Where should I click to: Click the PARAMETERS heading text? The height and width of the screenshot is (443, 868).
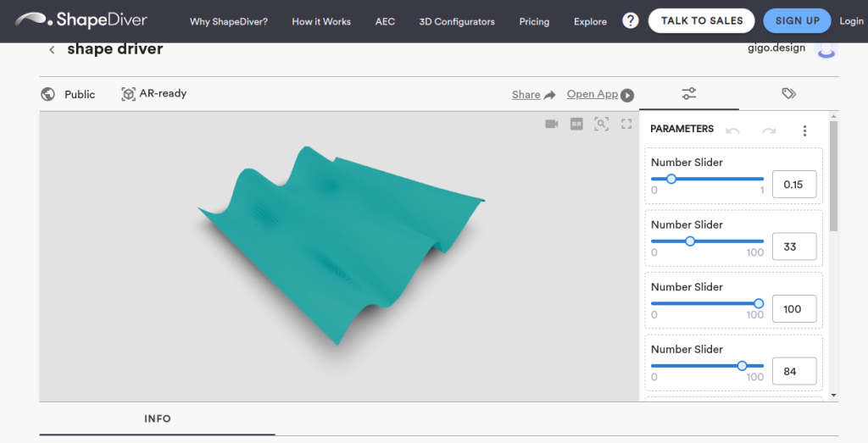[682, 129]
